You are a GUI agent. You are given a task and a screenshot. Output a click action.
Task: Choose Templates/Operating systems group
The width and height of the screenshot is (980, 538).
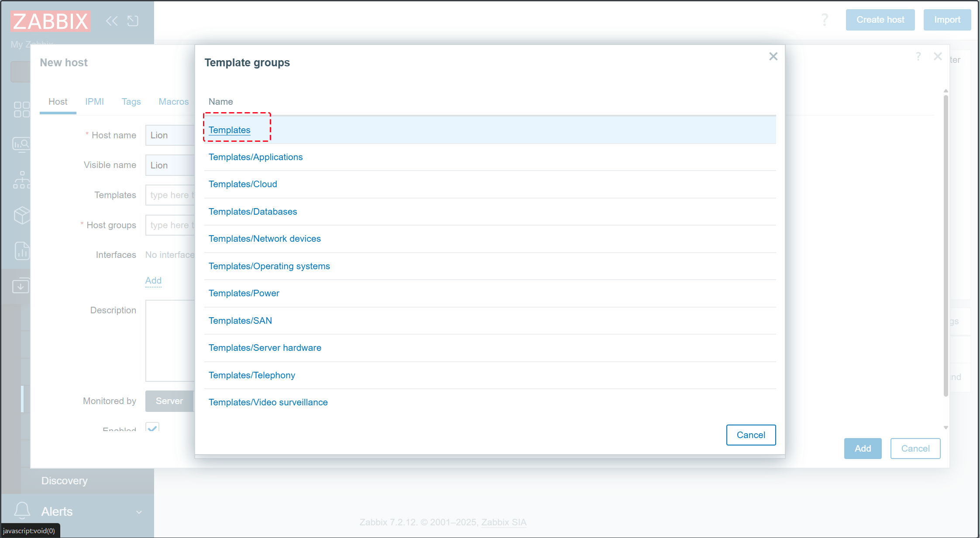[269, 266]
